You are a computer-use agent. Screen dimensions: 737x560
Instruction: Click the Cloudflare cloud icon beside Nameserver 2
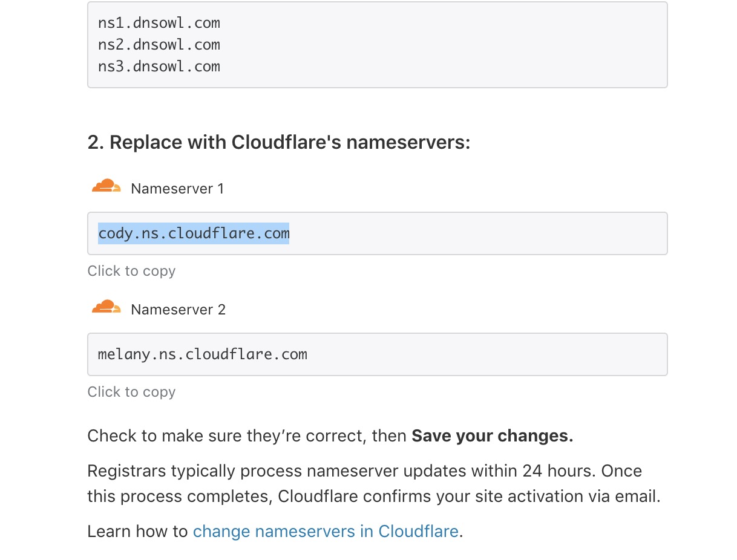pos(106,307)
